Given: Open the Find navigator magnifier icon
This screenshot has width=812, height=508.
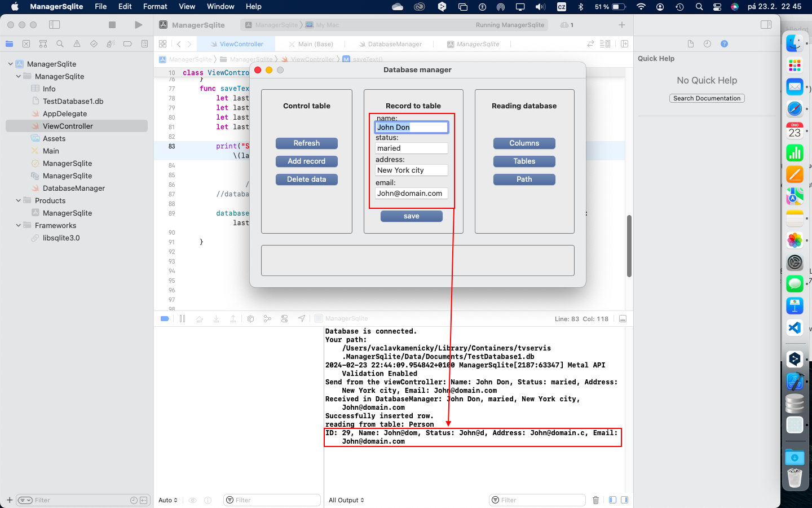Looking at the screenshot, I should tap(60, 44).
